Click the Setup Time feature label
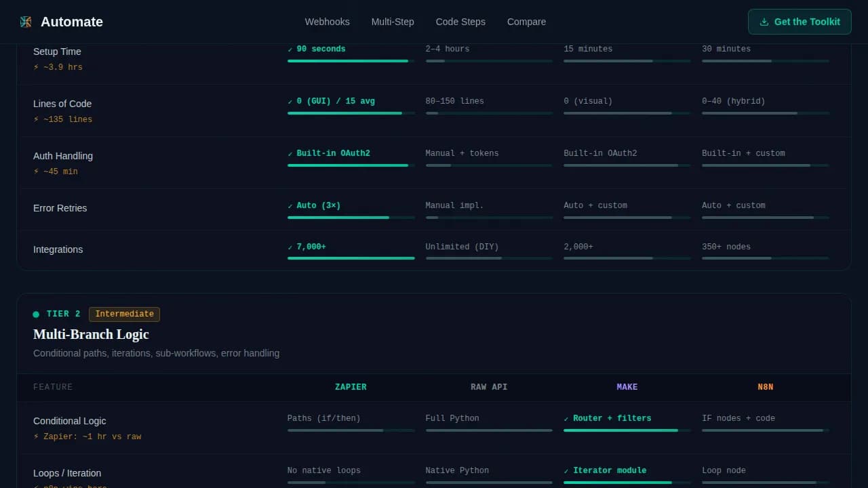This screenshot has height=488, width=868. [57, 52]
